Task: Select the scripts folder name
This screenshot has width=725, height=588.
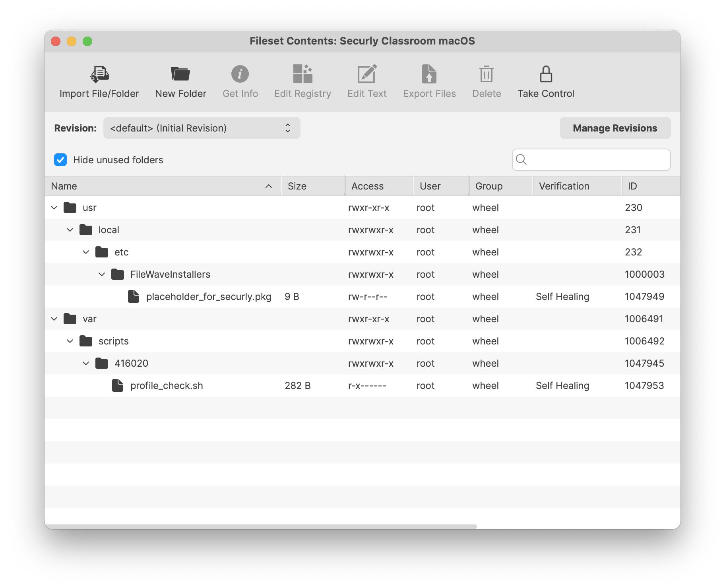Action: click(114, 341)
